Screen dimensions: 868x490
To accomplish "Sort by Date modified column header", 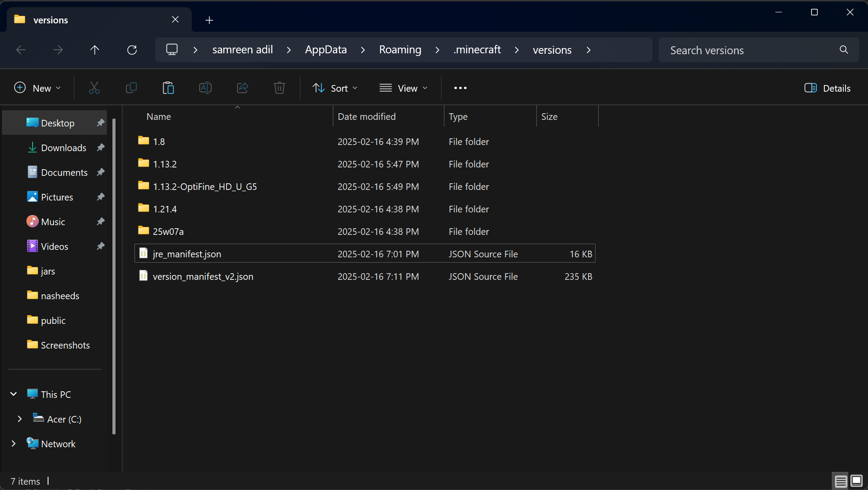I will click(388, 116).
